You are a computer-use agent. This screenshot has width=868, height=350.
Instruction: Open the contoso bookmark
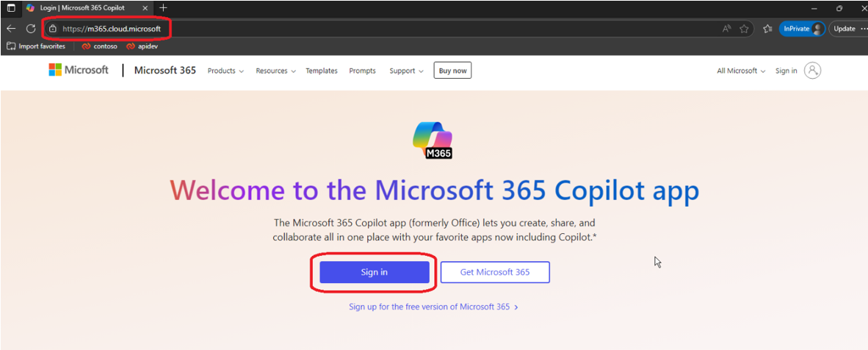pyautogui.click(x=100, y=46)
